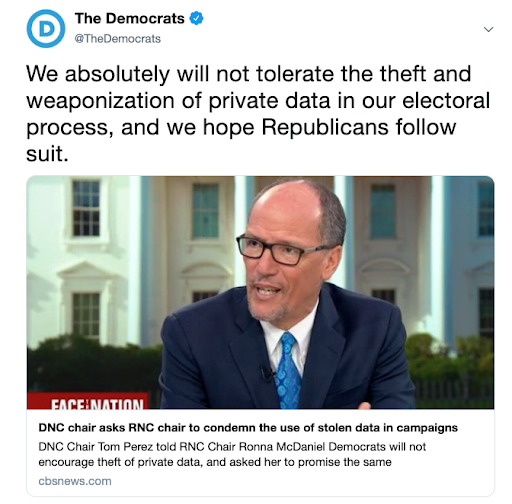Click the red Face the Nation banner
512x504 pixels.
tap(88, 401)
